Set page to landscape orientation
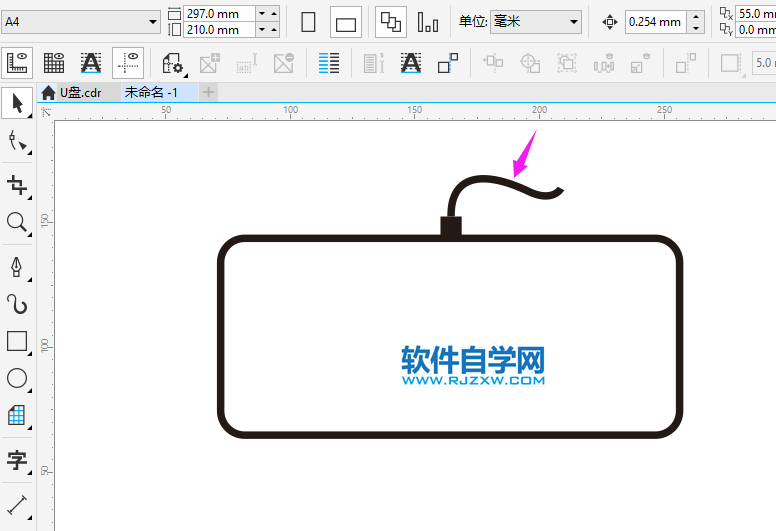 345,22
